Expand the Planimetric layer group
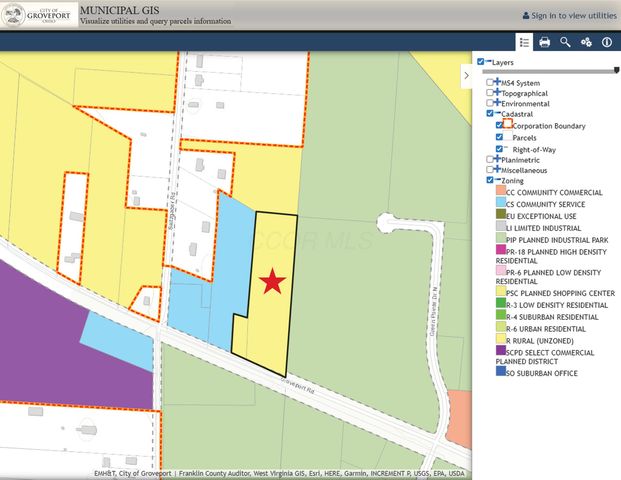 (497, 159)
